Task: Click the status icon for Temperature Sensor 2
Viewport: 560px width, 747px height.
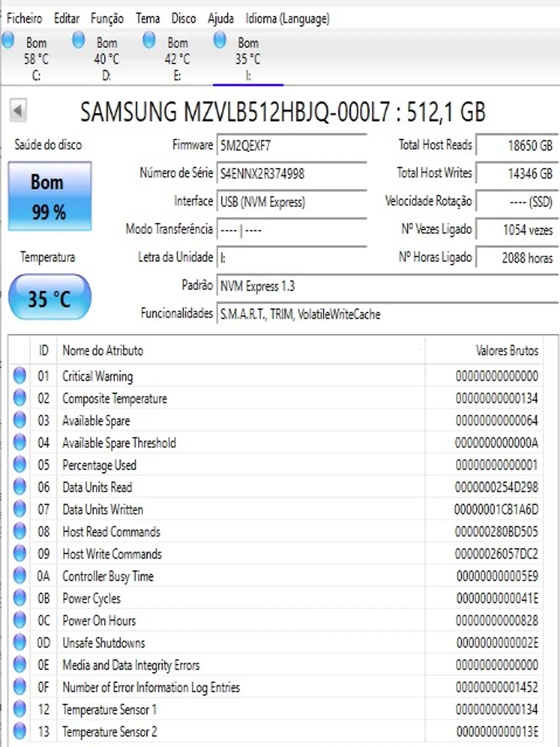Action: pos(20,731)
